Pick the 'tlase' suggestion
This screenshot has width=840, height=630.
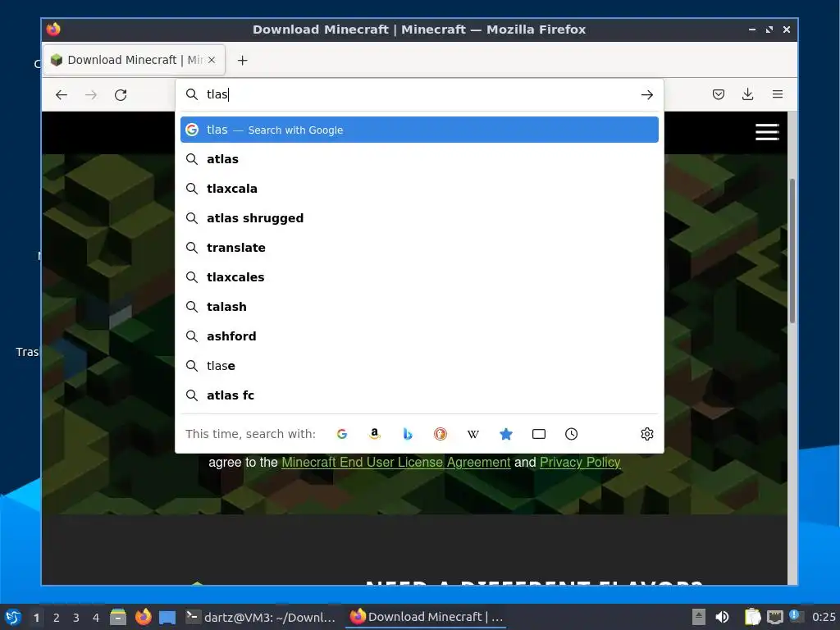(419, 365)
